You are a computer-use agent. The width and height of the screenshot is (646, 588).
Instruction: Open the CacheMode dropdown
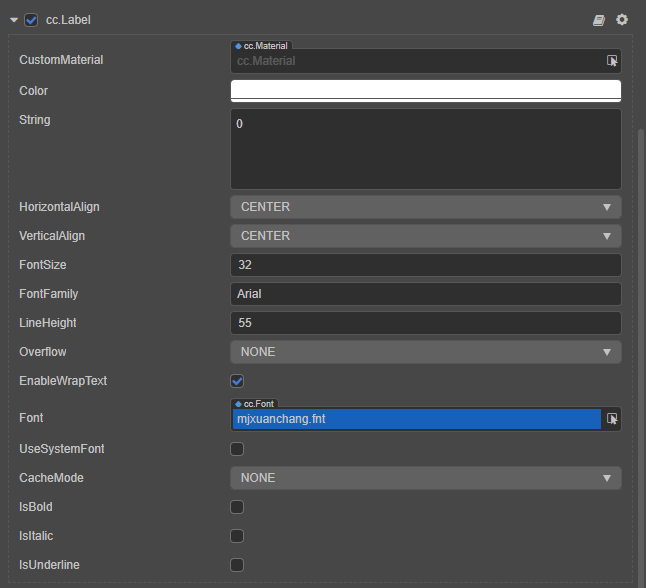pos(425,478)
